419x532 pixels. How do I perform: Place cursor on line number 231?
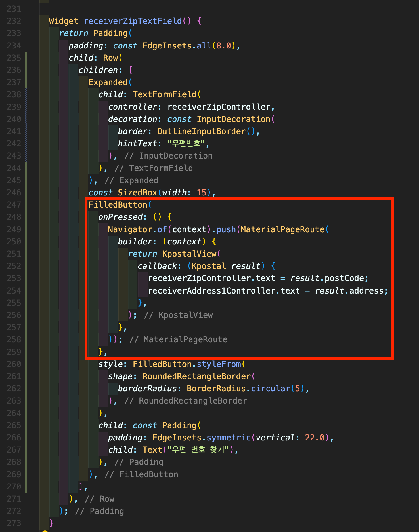pyautogui.click(x=14, y=9)
